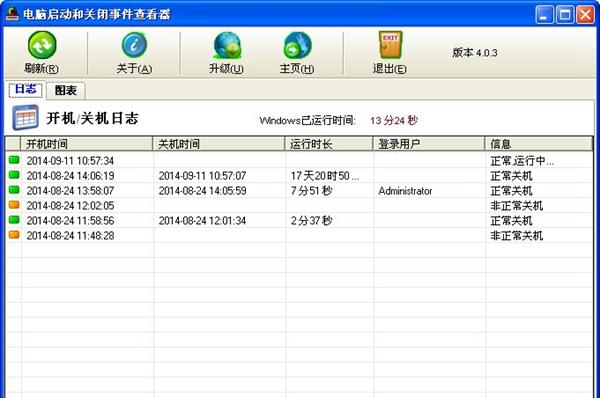This screenshot has width=600, height=398.
Task: Minimize the event viewer window
Action: [544, 15]
